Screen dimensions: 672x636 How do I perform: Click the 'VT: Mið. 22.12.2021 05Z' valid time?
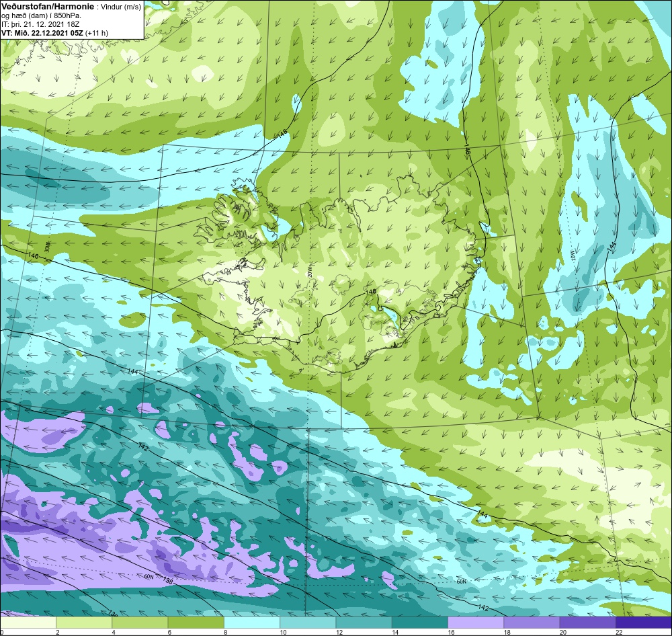coord(42,33)
